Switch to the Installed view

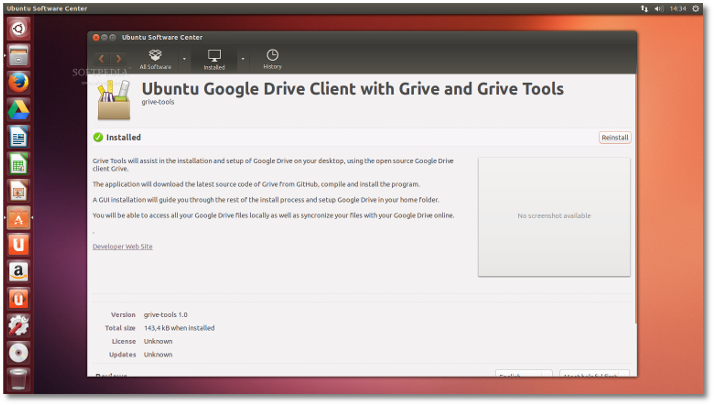coord(214,59)
